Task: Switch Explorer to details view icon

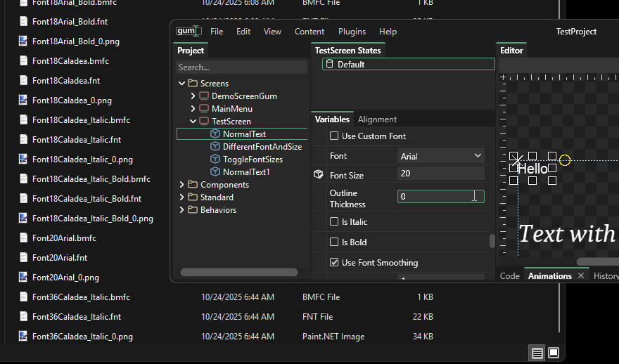Action: pos(537,352)
